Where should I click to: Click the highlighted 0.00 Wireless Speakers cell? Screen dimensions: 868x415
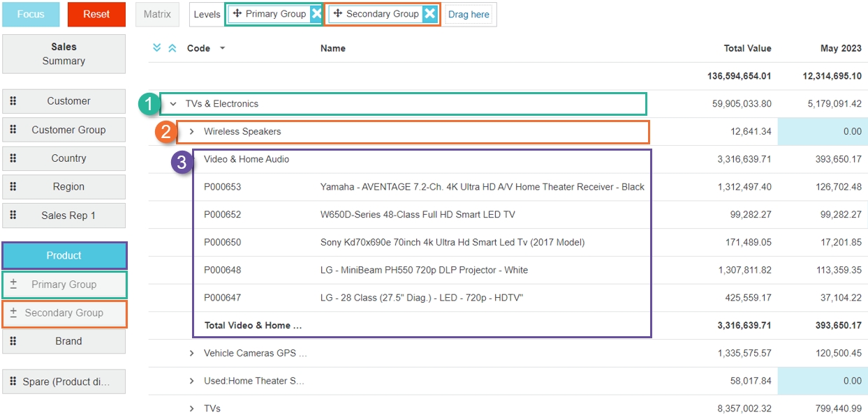click(822, 131)
